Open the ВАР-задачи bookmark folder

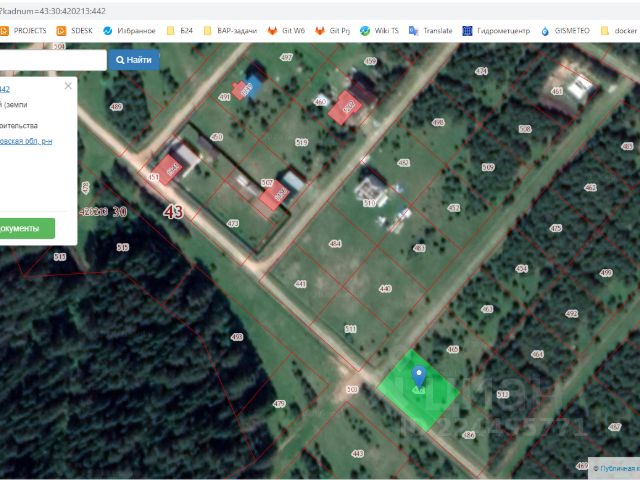coord(230,31)
